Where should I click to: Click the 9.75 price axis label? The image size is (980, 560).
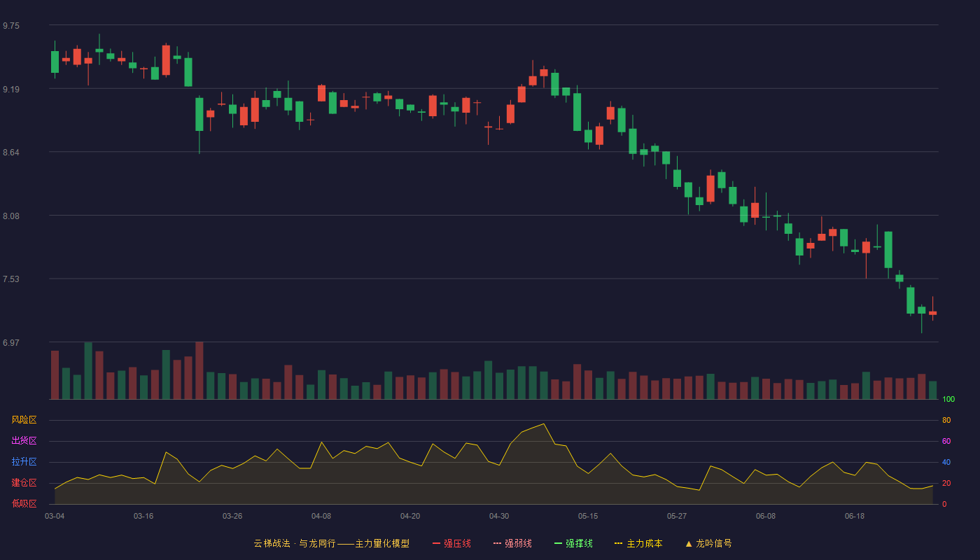[11, 26]
